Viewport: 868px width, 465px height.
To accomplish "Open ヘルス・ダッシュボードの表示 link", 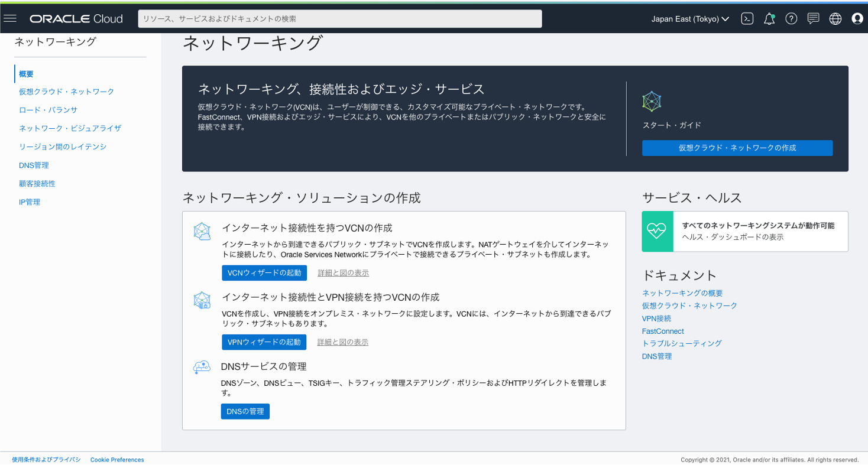I will (x=733, y=237).
